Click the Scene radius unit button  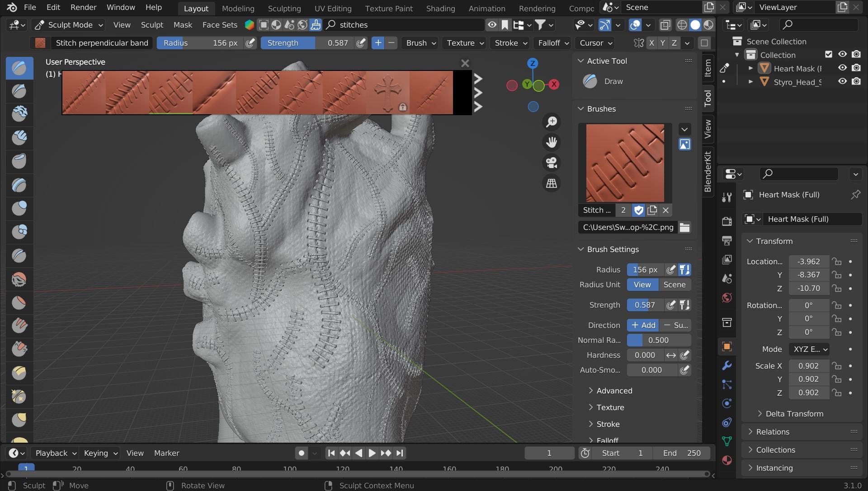(x=674, y=285)
